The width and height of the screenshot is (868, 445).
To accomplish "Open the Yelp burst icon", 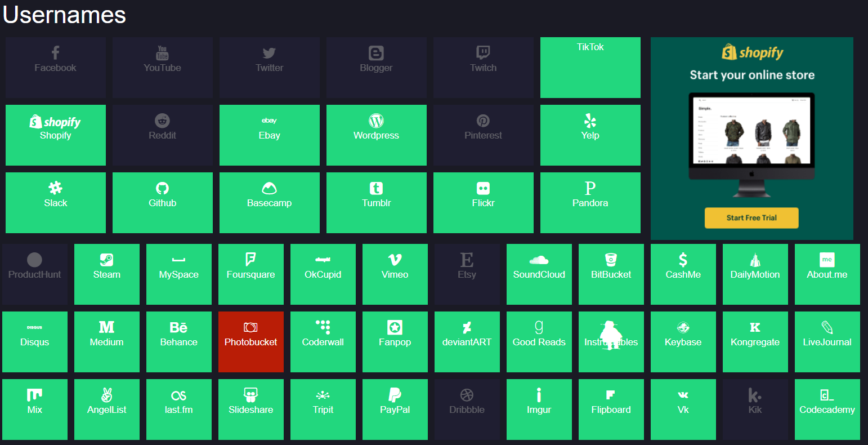I will [x=590, y=121].
